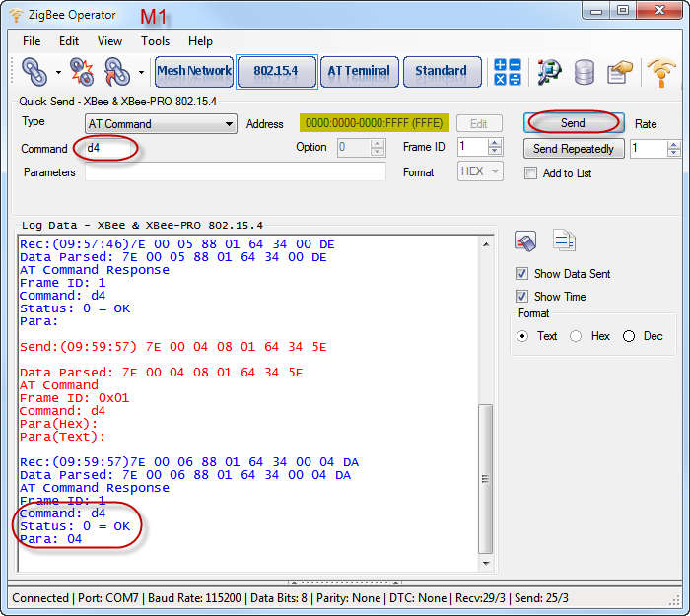Select the Hex format radio button
The height and width of the screenshot is (616, 690).
click(576, 336)
